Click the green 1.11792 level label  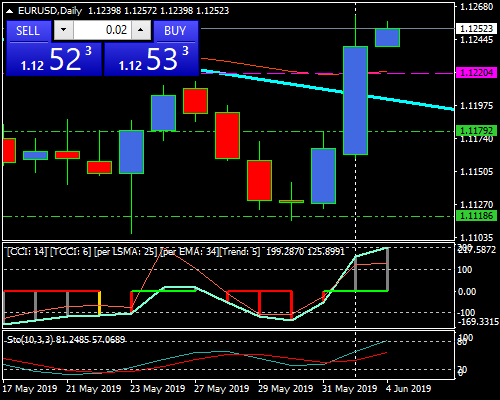click(x=476, y=130)
